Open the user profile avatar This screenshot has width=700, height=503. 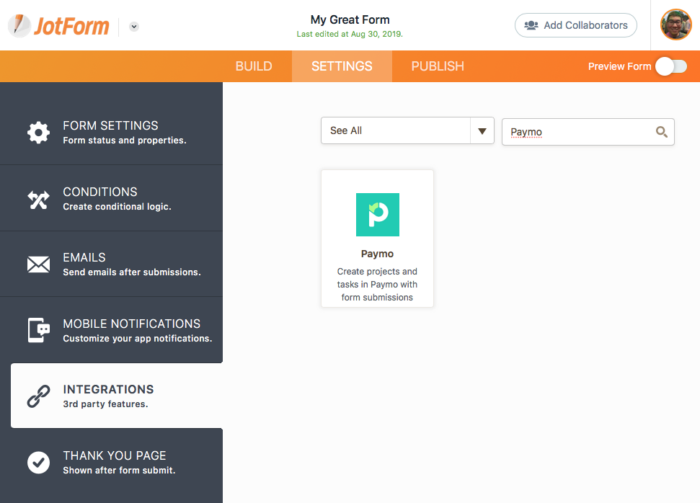[x=676, y=25]
